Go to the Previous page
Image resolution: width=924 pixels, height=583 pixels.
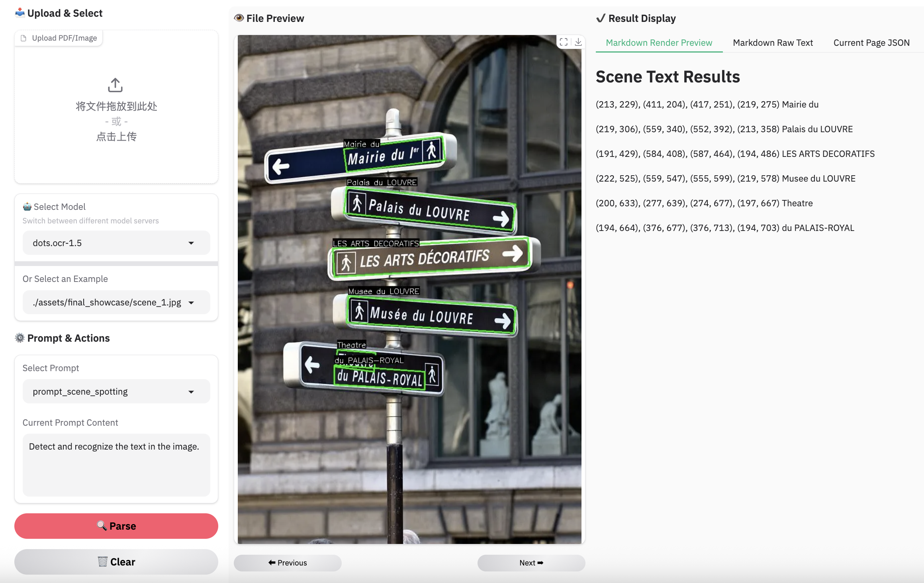click(x=288, y=563)
